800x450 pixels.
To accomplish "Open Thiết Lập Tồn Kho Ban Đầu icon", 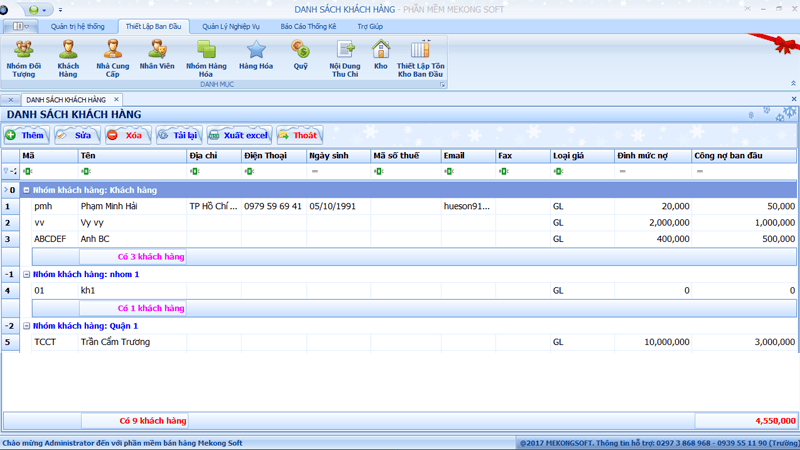I will 420,59.
